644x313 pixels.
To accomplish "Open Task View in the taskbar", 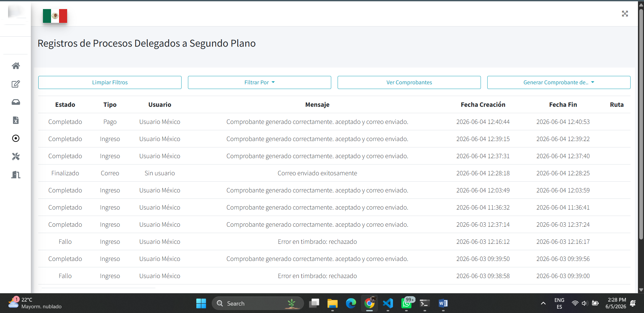I will [x=314, y=303].
